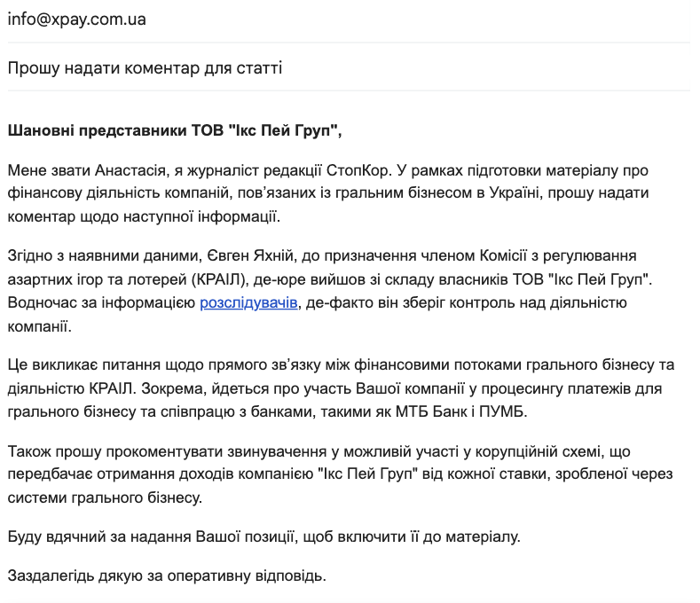Click the paragraph starting with Також прошу прокоментувати
Image resolution: width=700 pixels, height=603 pixels.
coord(337,474)
